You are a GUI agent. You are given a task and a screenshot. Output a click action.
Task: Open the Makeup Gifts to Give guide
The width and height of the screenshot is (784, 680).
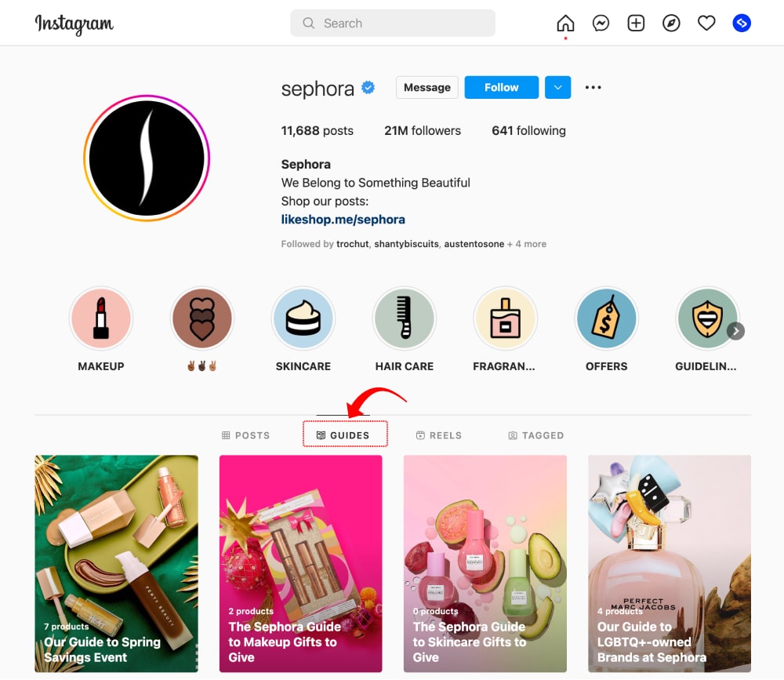tap(300, 563)
